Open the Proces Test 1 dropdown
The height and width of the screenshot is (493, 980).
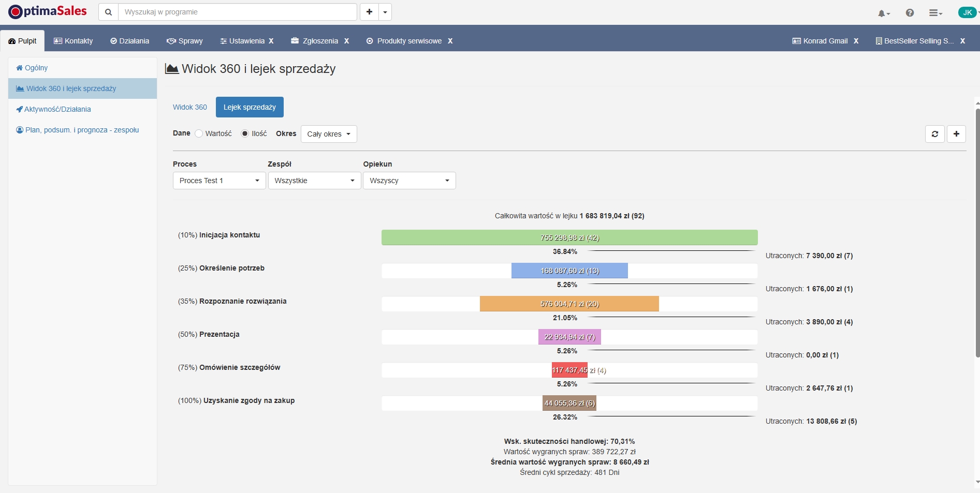(x=218, y=181)
